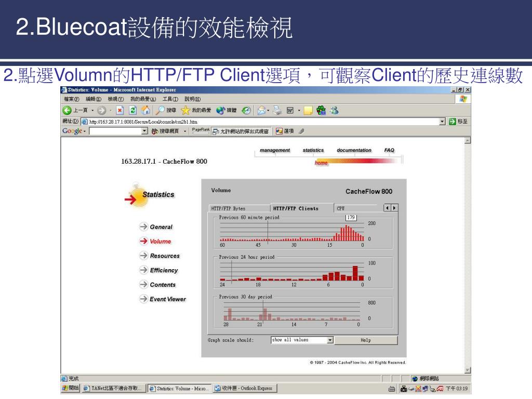Image resolution: width=532 pixels, height=399 pixels.
Task: Open the 工具(T) Tools menu
Action: 170,99
